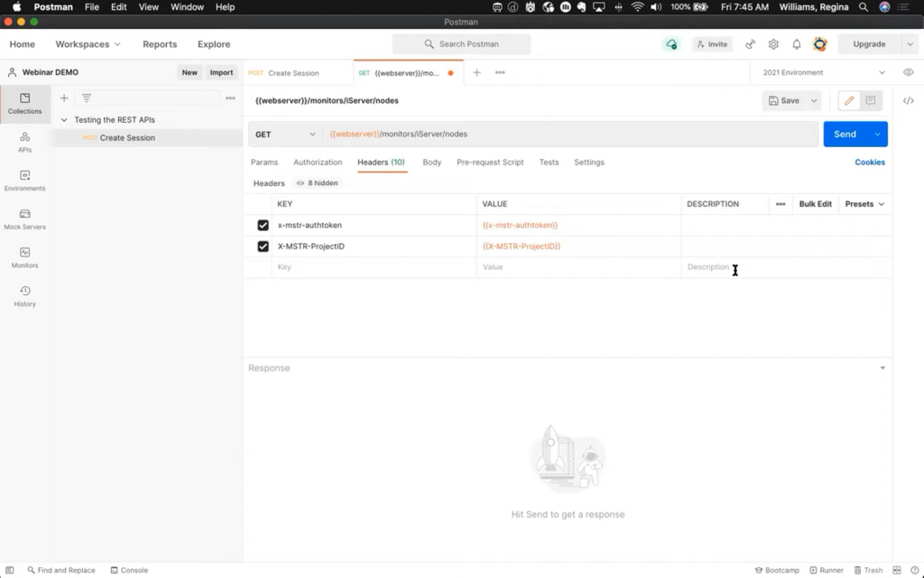
Task: Open the Presets dropdown
Action: (864, 204)
